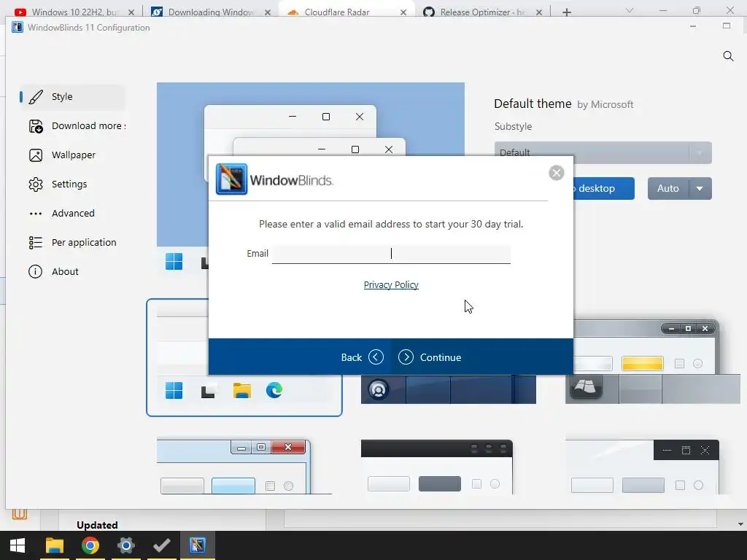Screen dimensions: 747x560
Task: Close the Cloudflare Radar tab
Action: (x=403, y=12)
